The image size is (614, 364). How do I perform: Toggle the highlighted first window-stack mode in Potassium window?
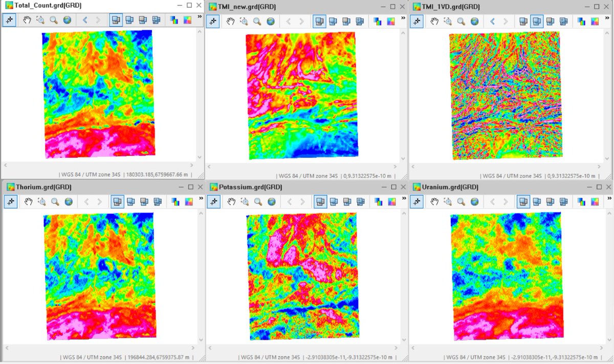point(320,201)
